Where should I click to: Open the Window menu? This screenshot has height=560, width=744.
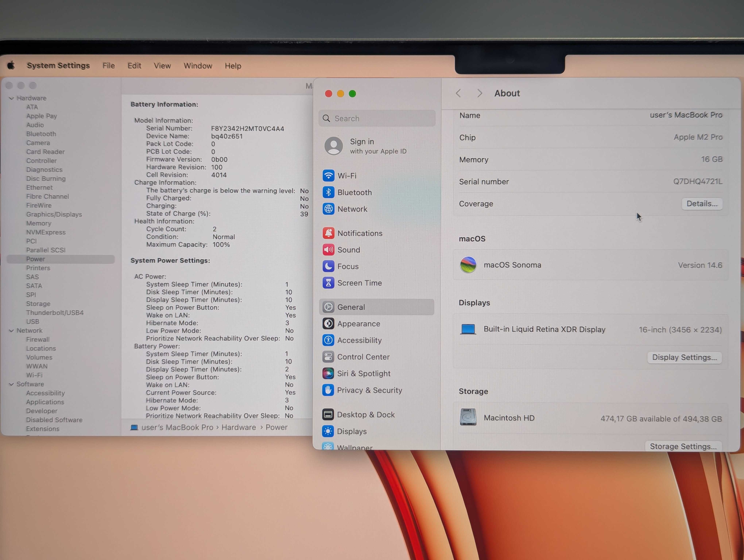coord(198,66)
